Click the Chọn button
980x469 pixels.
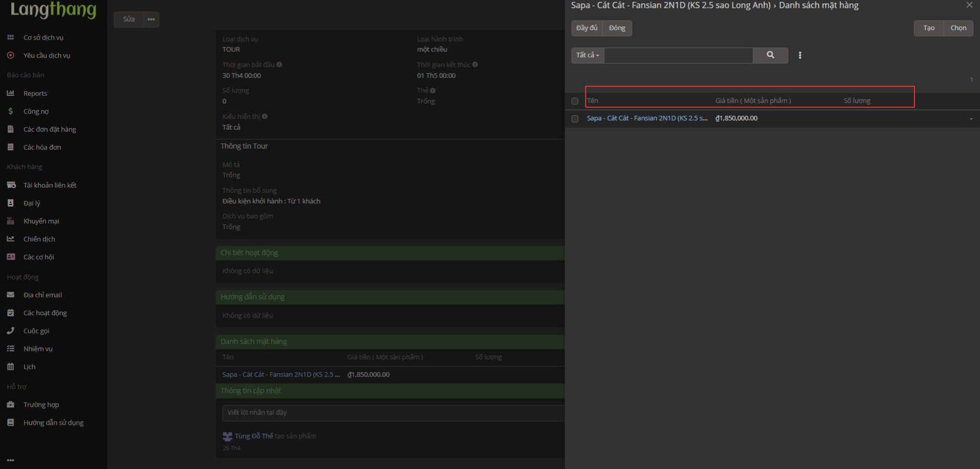tap(958, 28)
